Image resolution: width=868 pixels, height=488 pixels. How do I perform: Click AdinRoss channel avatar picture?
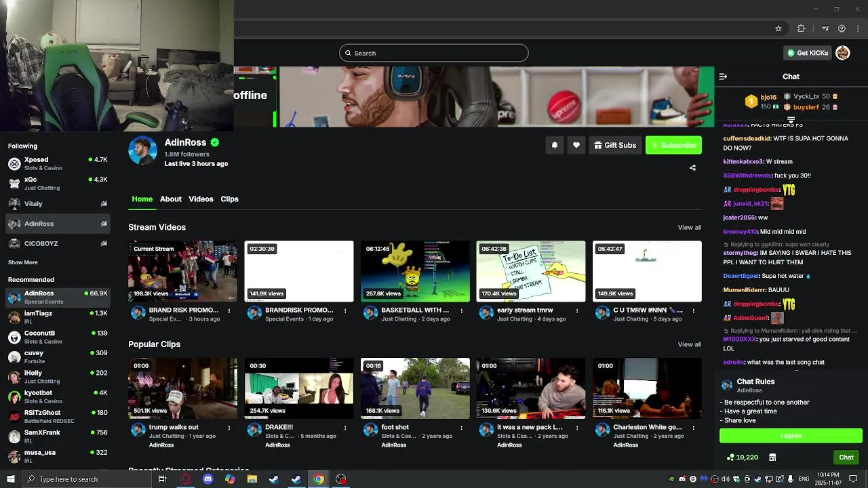coord(143,150)
